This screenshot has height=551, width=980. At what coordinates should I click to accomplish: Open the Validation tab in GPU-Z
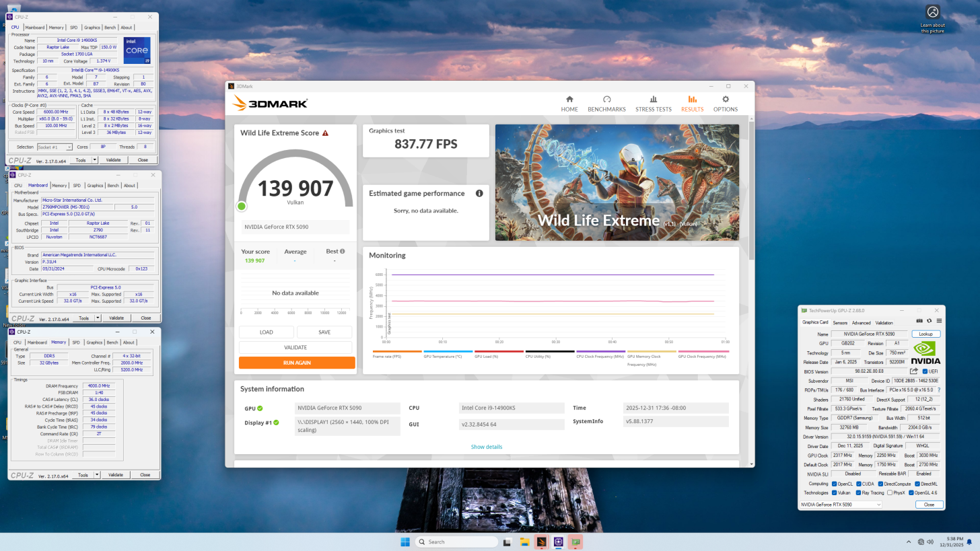coord(884,322)
